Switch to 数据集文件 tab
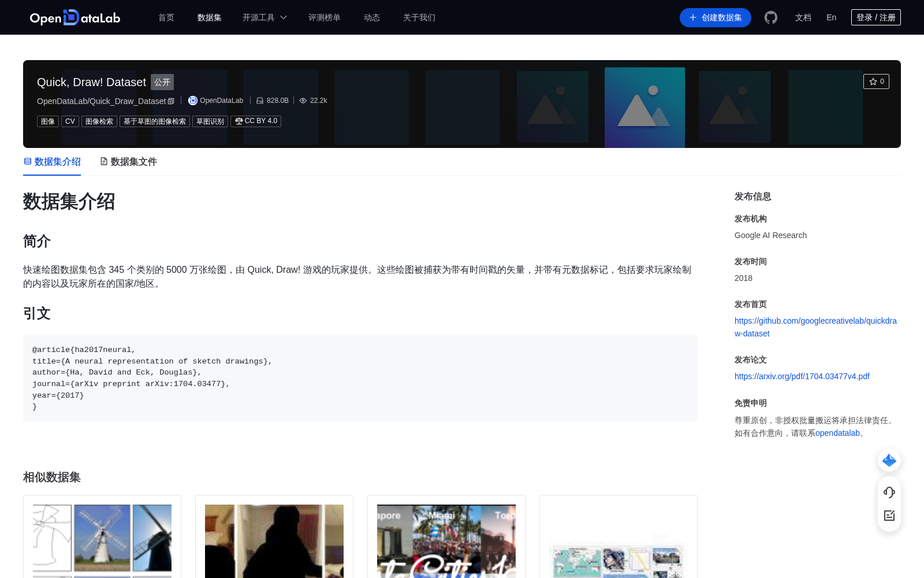 coord(128,162)
